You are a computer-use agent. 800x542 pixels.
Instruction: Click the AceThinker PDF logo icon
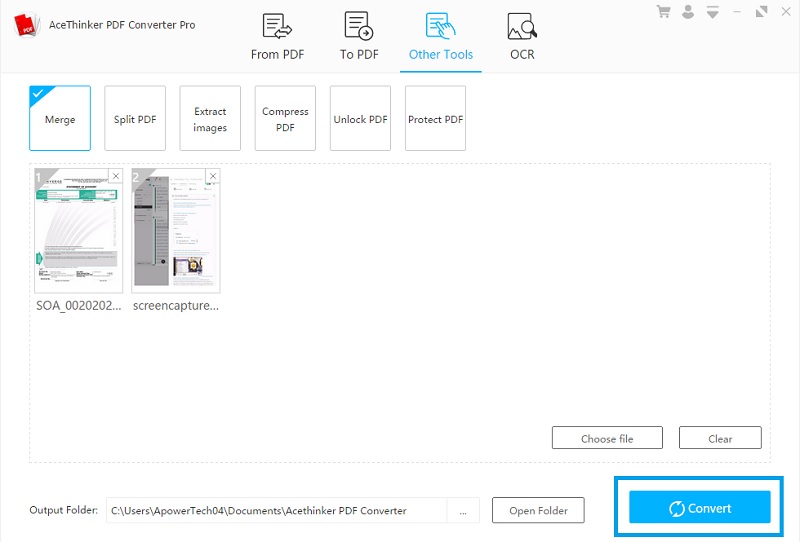(x=27, y=25)
